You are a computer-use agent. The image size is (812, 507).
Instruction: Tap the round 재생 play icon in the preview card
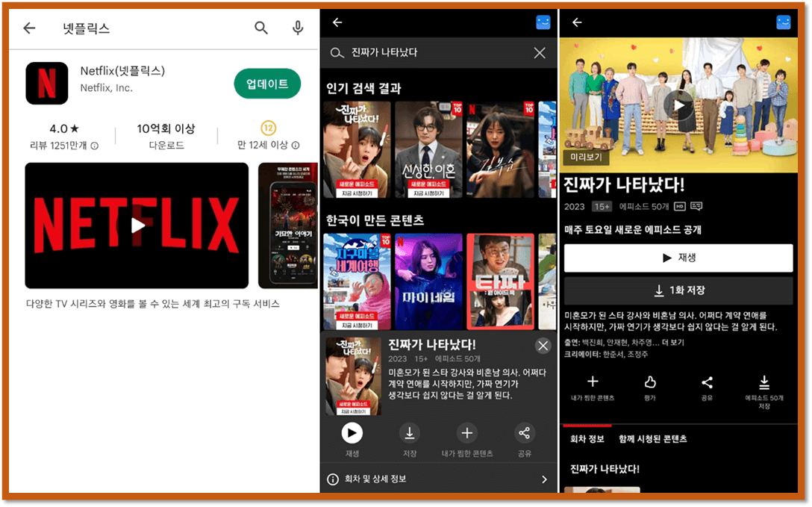pos(352,433)
